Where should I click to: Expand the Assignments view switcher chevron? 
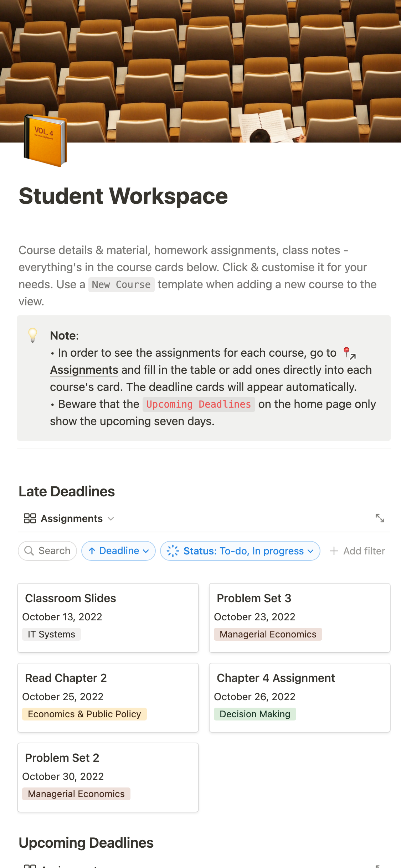(111, 519)
